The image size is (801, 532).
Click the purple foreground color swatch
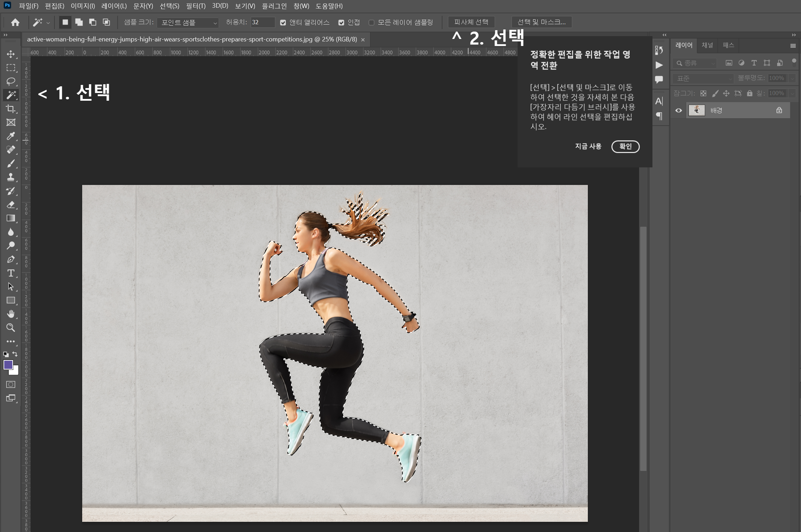pyautogui.click(x=8, y=365)
